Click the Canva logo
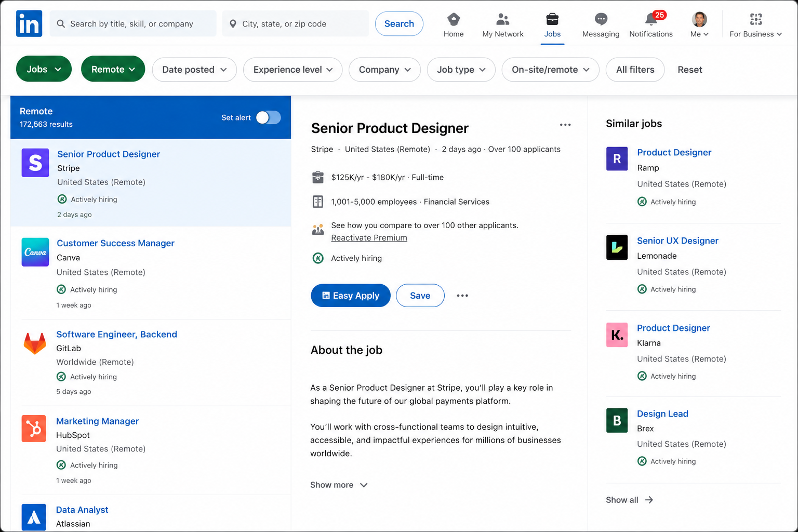The height and width of the screenshot is (532, 798). (35, 252)
